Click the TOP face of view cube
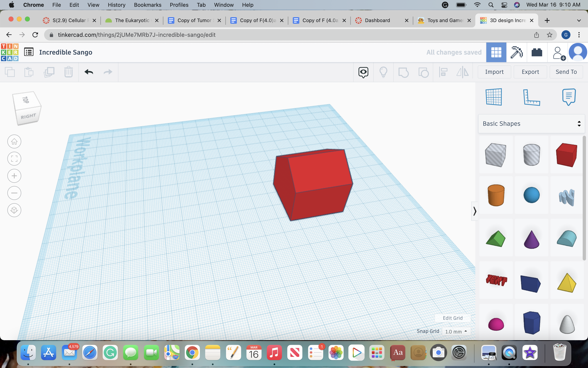 point(26,100)
